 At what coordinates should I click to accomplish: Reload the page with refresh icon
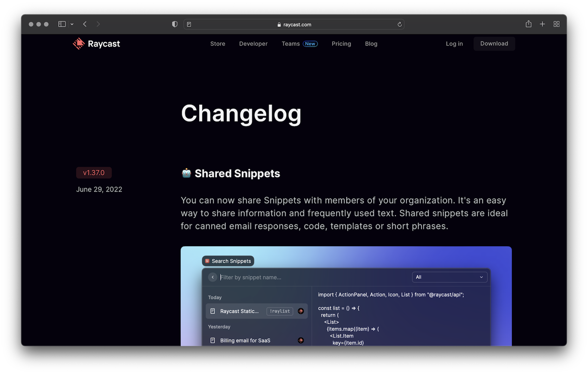tap(400, 24)
